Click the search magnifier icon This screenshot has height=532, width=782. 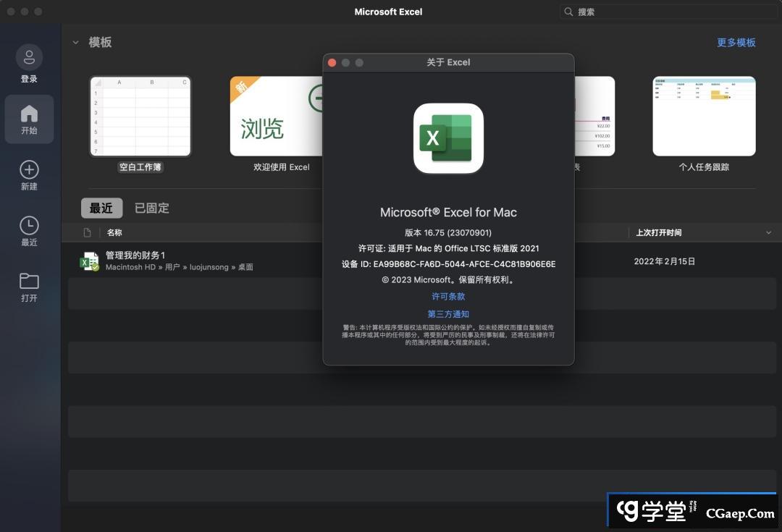coord(569,12)
